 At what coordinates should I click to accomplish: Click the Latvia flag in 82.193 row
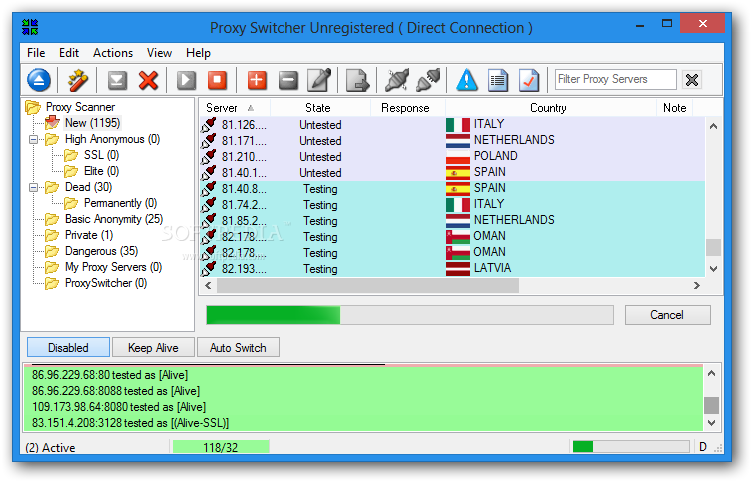458,269
